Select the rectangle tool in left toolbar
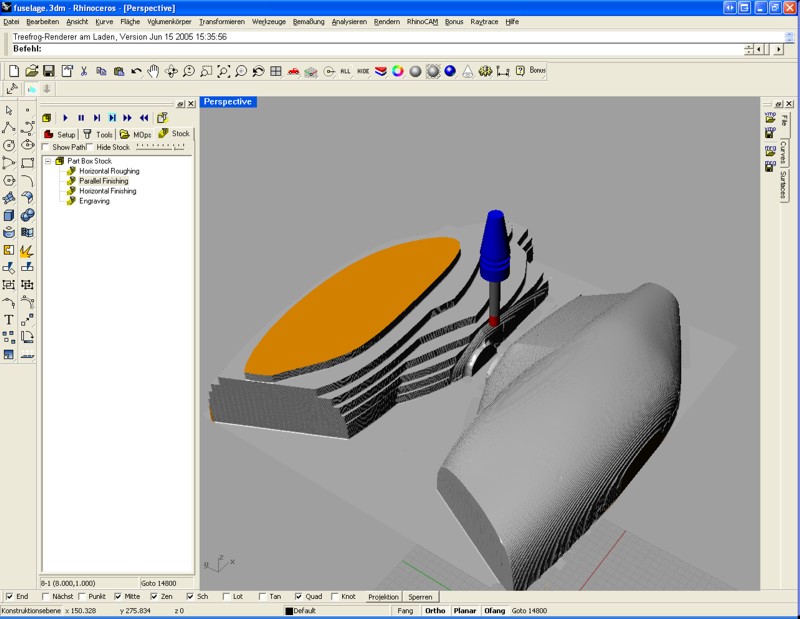 (28, 163)
